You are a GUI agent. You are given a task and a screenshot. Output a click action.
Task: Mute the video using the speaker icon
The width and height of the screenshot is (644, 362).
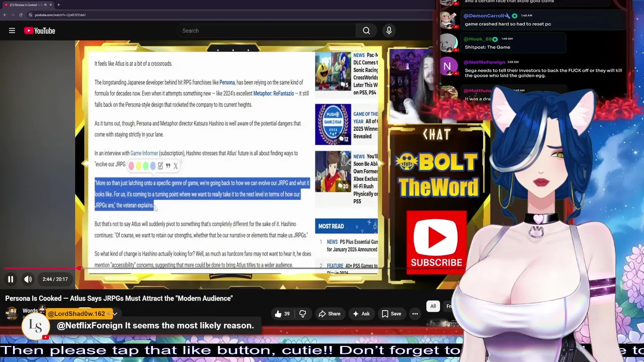coord(28,279)
